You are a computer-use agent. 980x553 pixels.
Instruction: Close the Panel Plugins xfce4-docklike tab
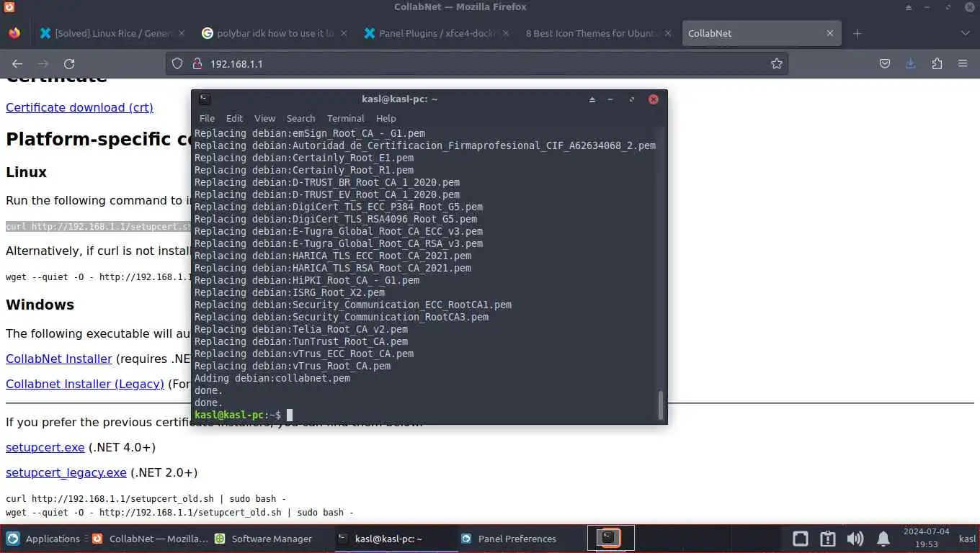pyautogui.click(x=506, y=33)
